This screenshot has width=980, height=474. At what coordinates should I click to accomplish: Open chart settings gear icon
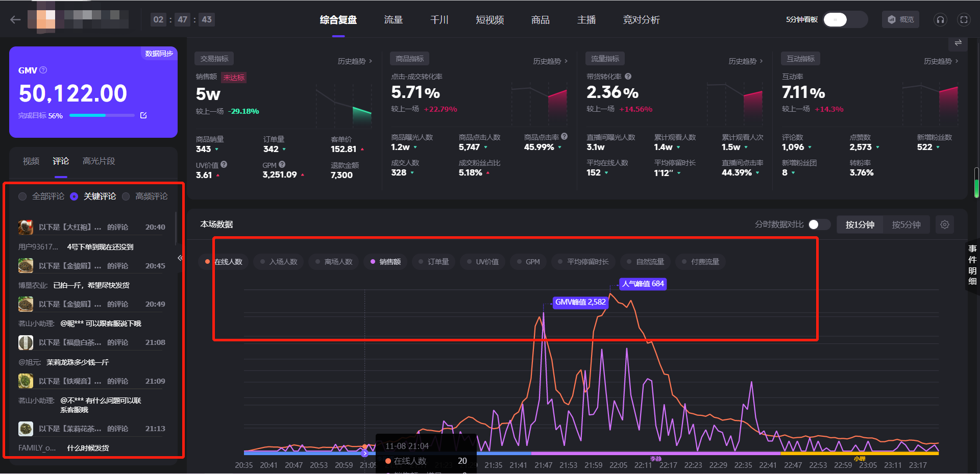click(x=945, y=224)
